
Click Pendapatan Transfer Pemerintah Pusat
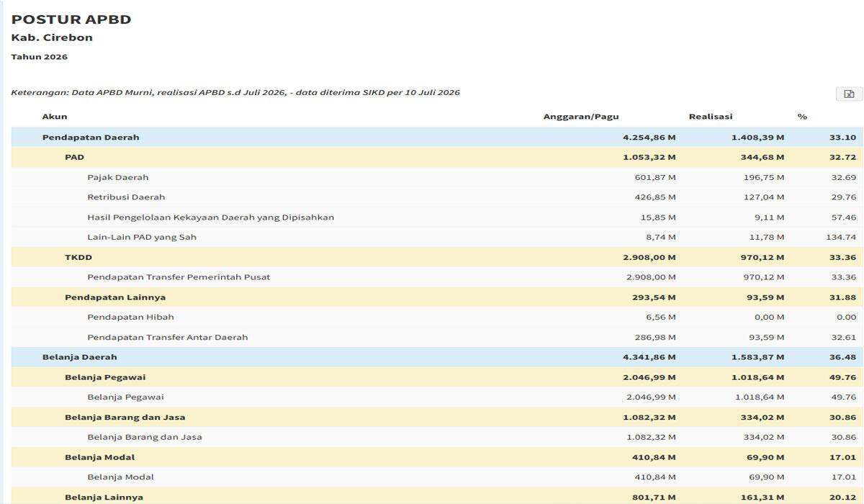(179, 277)
